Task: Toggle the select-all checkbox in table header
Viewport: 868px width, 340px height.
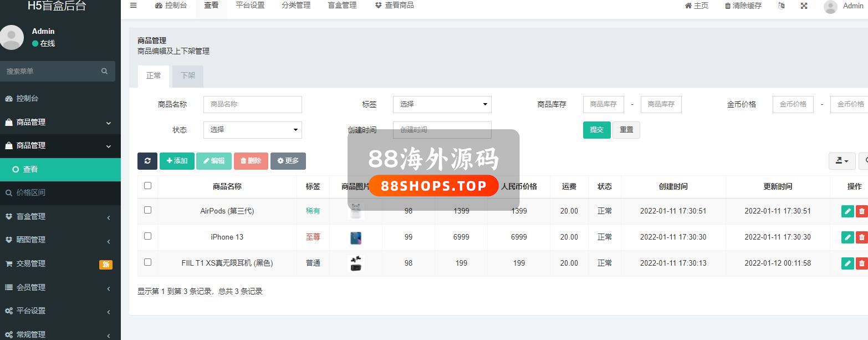Action: pyautogui.click(x=147, y=186)
